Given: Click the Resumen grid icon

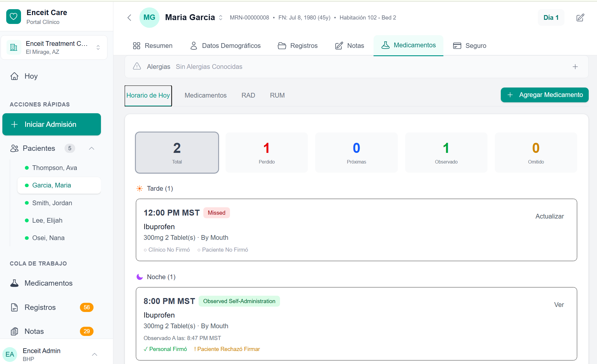Looking at the screenshot, I should point(136,46).
